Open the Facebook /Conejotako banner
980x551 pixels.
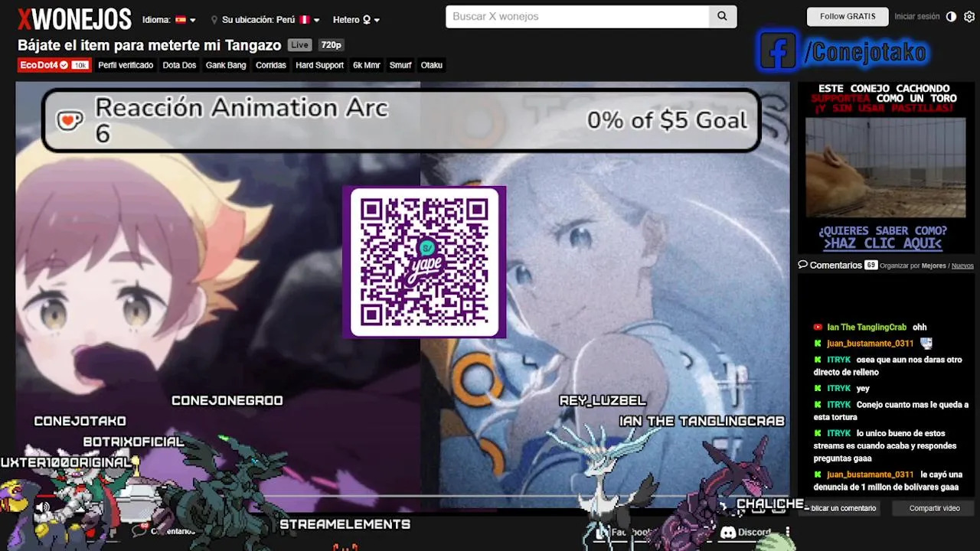[843, 51]
